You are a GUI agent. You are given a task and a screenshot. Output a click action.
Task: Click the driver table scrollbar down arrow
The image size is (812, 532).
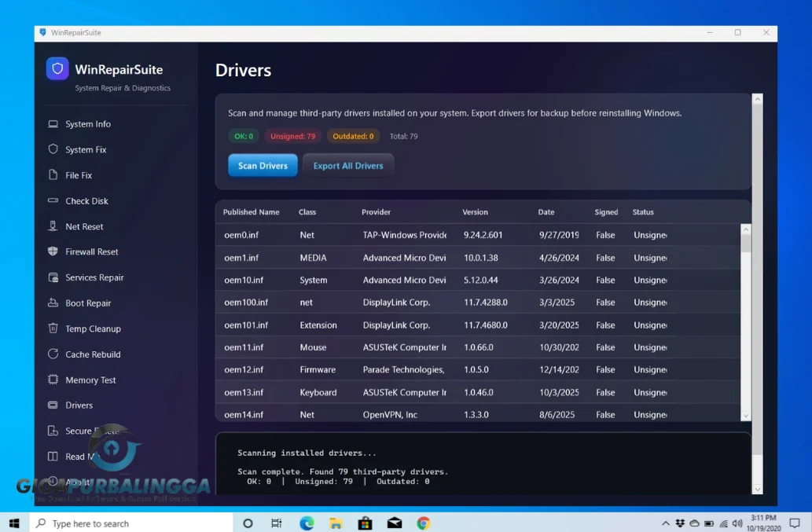746,416
